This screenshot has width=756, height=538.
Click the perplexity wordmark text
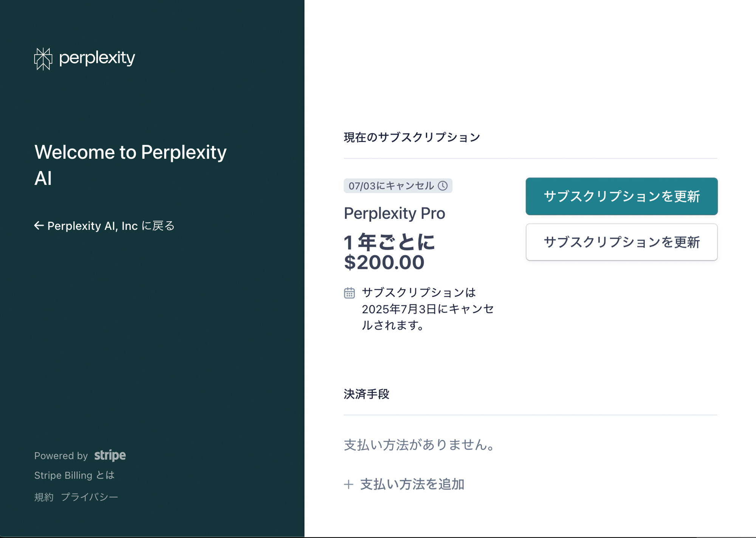(97, 58)
